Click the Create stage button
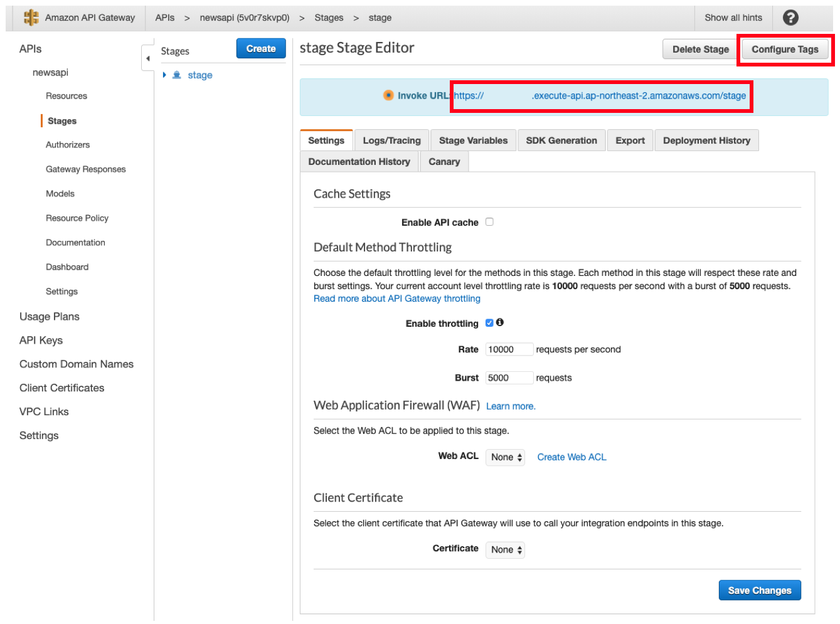The image size is (840, 624). pyautogui.click(x=261, y=48)
